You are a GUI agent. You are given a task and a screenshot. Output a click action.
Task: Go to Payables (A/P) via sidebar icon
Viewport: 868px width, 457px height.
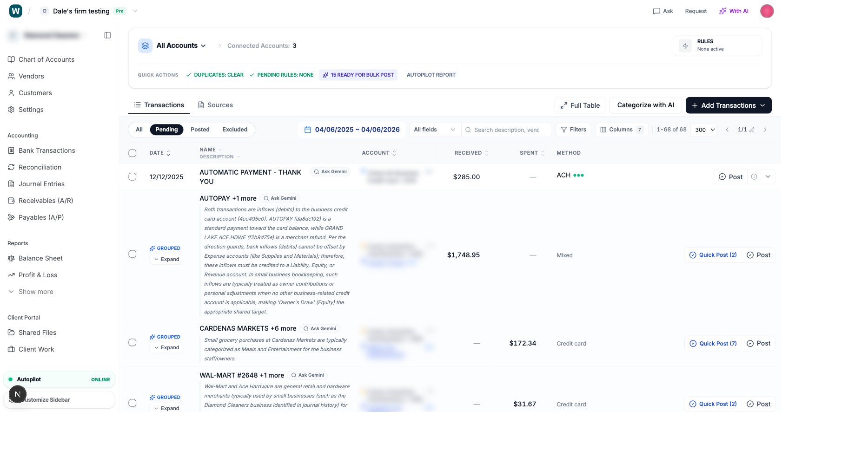click(11, 217)
